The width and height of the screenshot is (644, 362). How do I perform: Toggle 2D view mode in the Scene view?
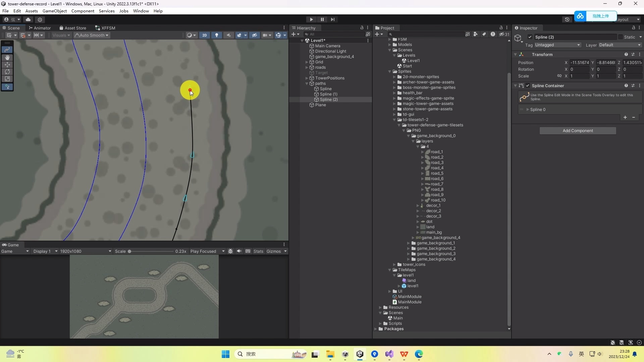coord(204,35)
